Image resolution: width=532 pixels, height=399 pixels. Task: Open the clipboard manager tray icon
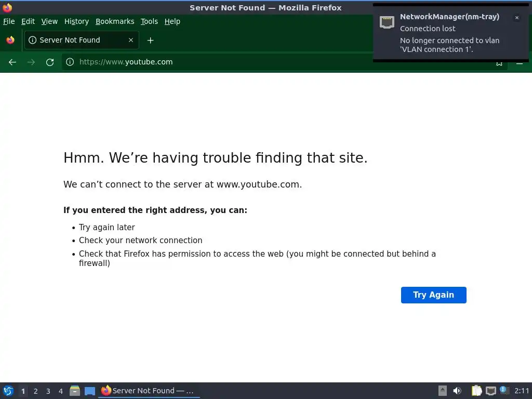pyautogui.click(x=477, y=391)
